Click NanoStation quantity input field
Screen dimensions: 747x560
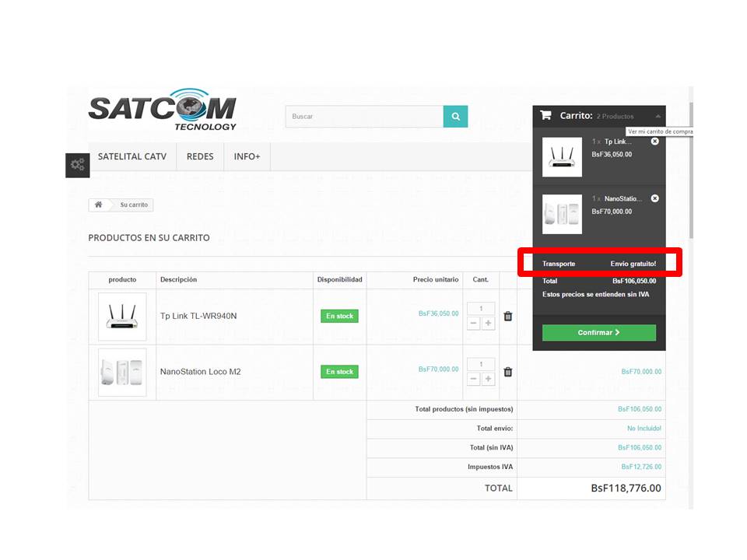pos(481,364)
